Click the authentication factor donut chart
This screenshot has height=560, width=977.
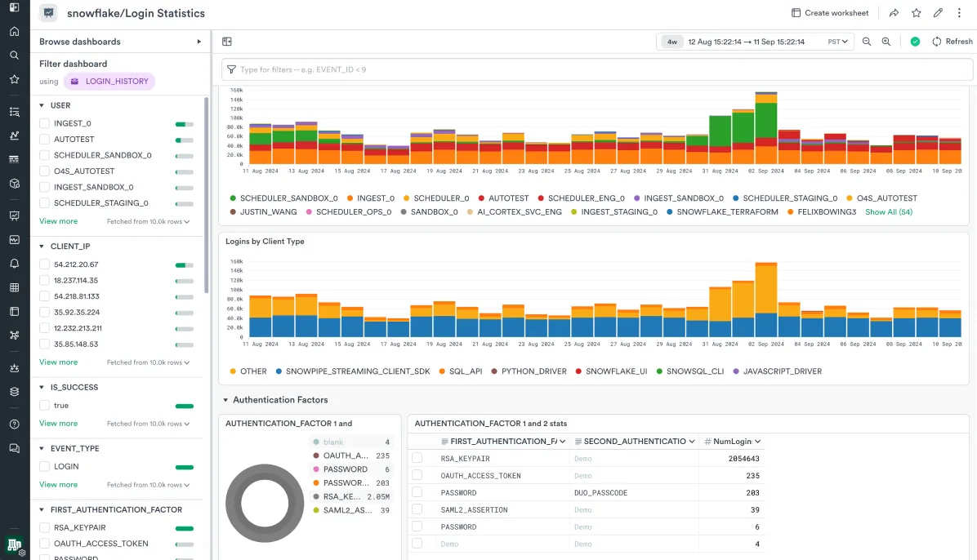pos(265,503)
